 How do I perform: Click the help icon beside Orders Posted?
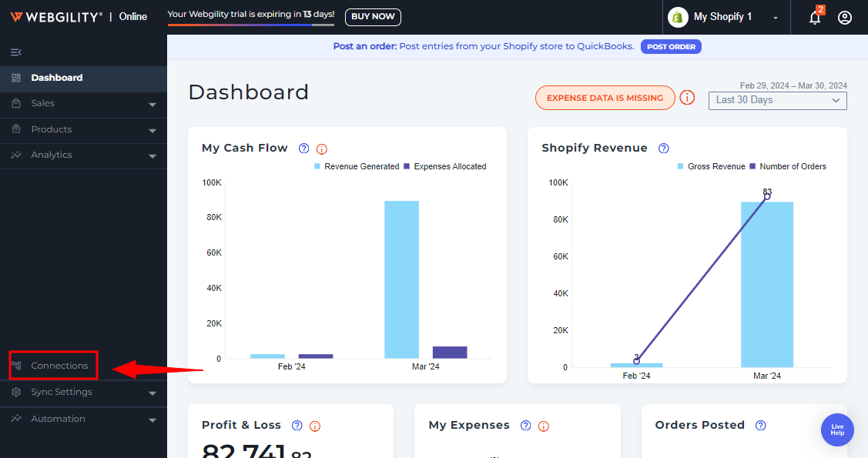coord(761,426)
